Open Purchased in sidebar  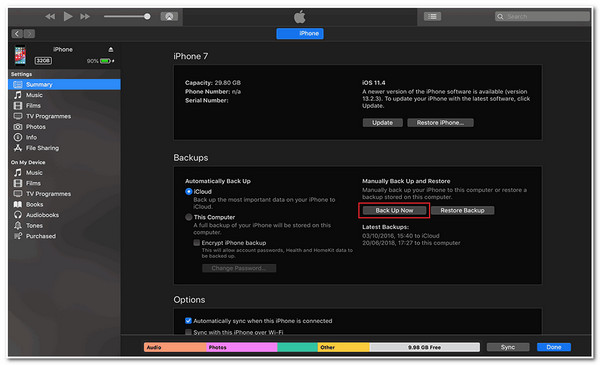point(64,236)
